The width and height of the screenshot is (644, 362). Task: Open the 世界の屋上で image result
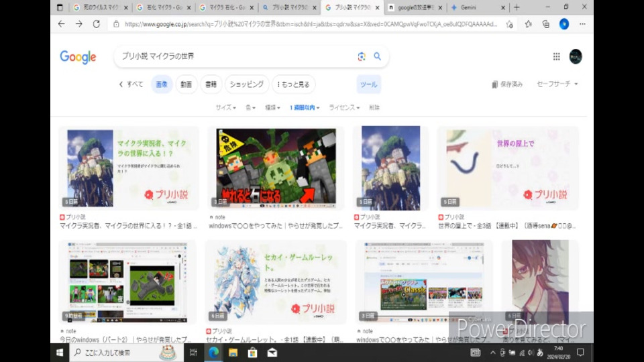point(508,168)
